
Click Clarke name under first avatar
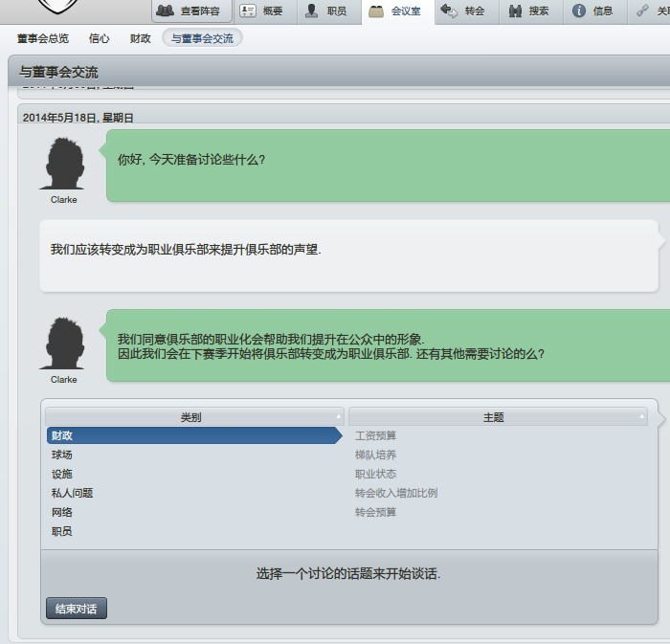click(x=64, y=200)
